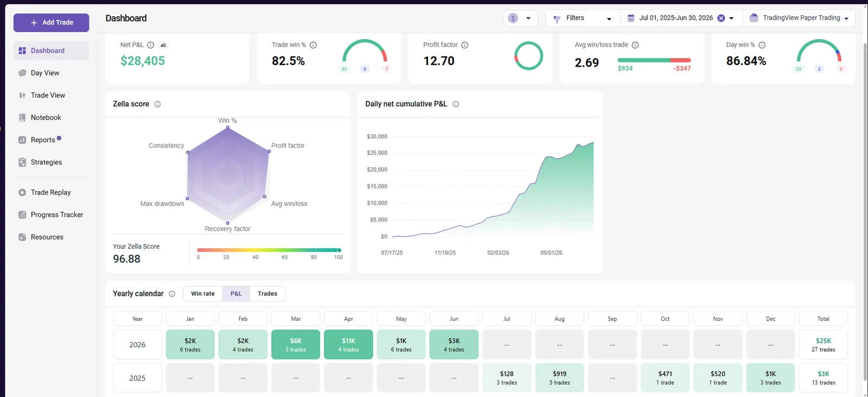Expand the Filters dropdown
The width and height of the screenshot is (868, 397).
point(583,18)
